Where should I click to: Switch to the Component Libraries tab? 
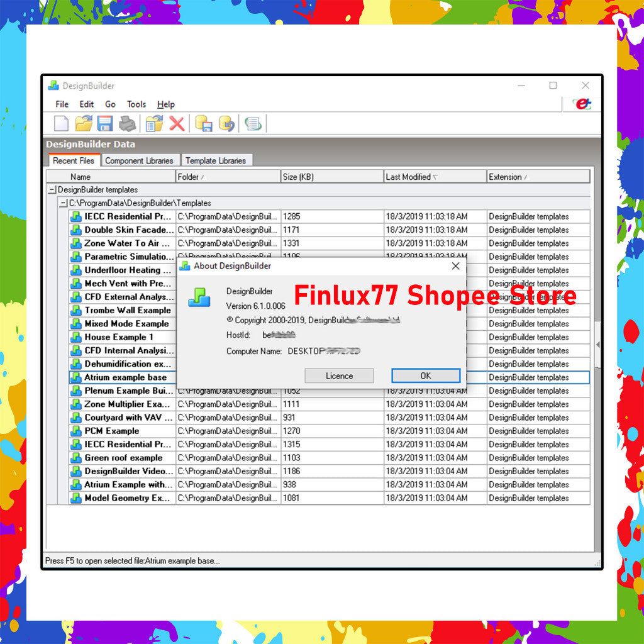[140, 160]
